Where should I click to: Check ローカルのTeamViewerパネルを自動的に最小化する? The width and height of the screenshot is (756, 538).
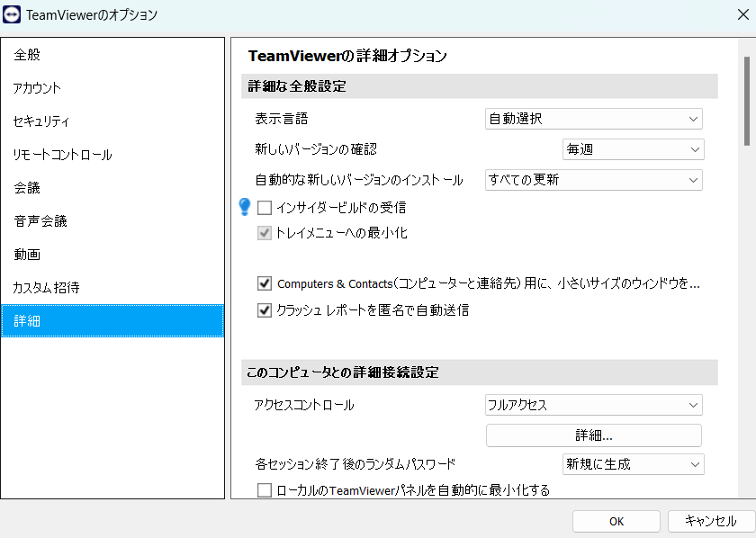tap(265, 490)
